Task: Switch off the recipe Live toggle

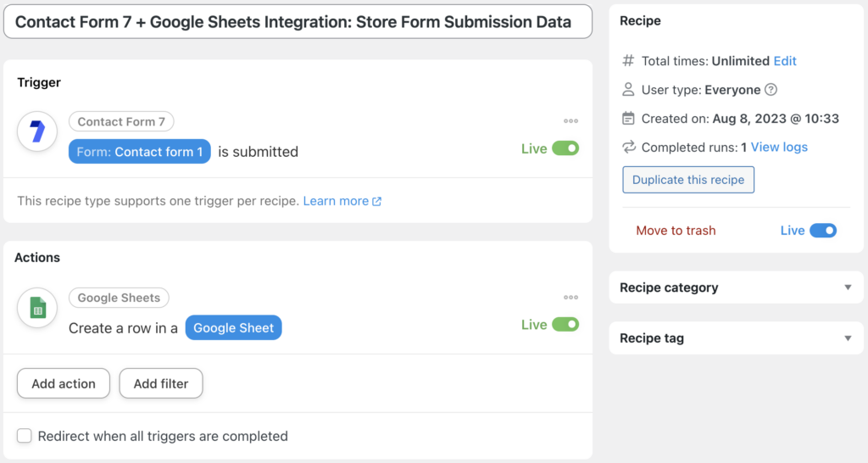Action: point(823,231)
